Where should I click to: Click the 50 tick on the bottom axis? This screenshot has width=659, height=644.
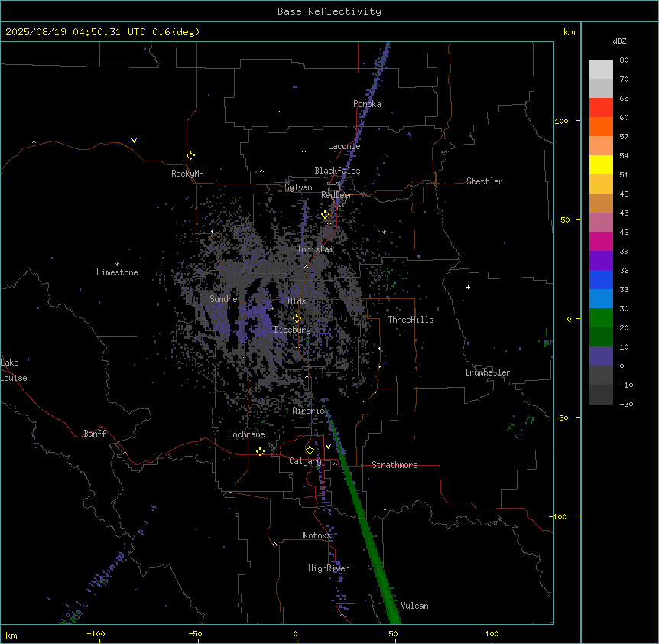click(x=393, y=633)
